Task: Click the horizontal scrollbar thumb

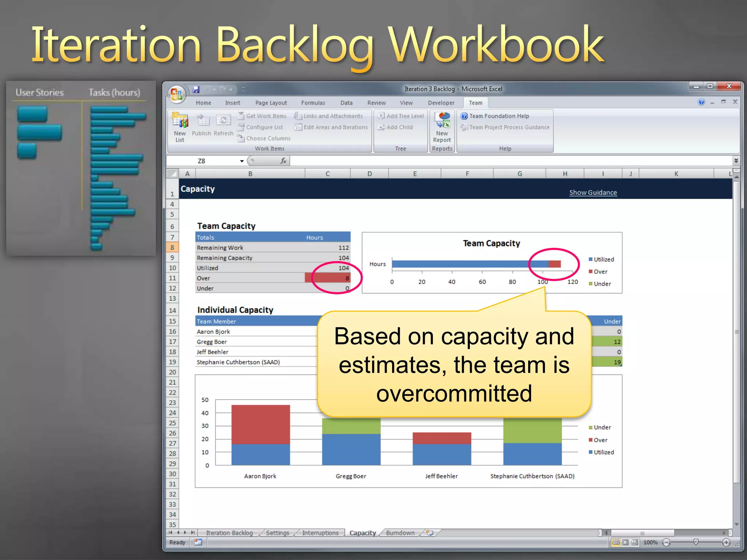Action: point(642,533)
